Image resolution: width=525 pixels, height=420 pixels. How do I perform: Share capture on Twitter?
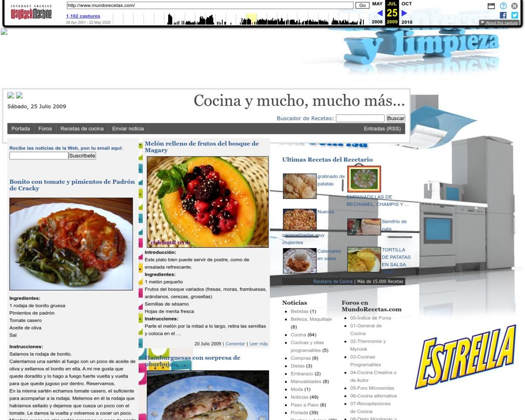[x=514, y=15]
